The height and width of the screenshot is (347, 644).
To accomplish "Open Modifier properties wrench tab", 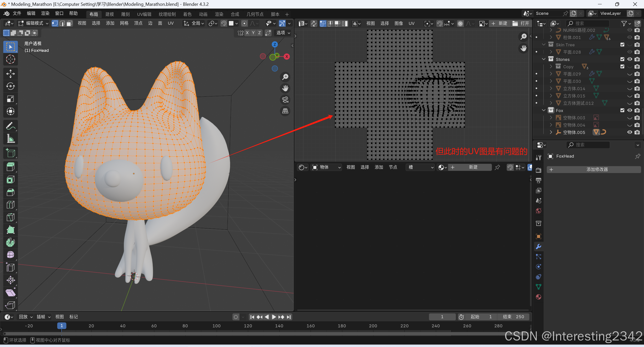I will [x=539, y=247].
